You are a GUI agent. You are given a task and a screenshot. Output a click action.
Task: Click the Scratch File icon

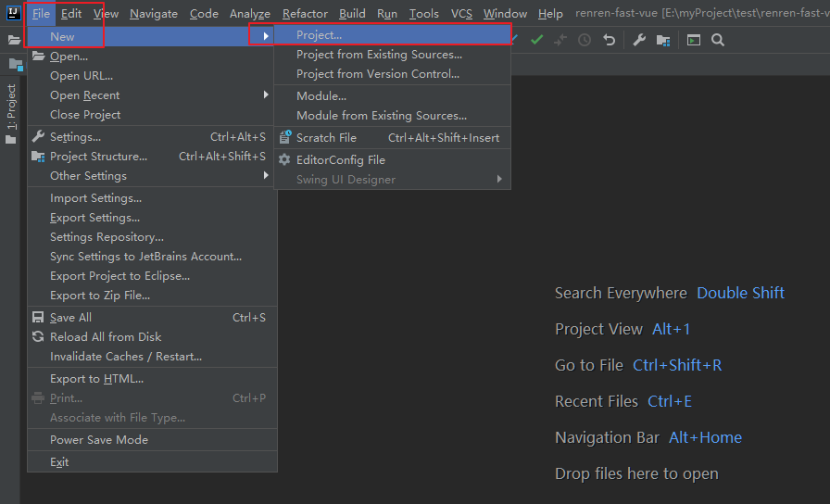(284, 137)
